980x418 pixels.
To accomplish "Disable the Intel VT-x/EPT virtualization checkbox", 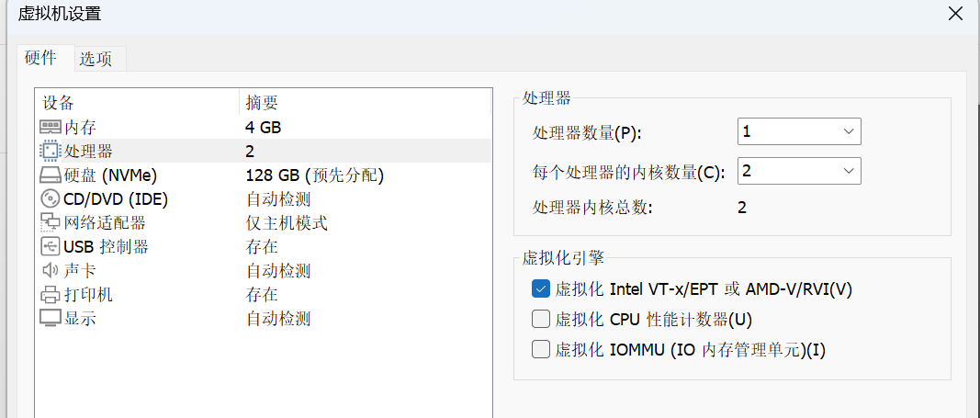I will click(540, 289).
